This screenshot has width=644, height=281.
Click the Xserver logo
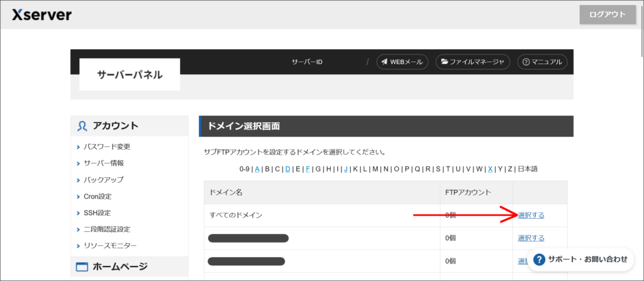tap(42, 15)
